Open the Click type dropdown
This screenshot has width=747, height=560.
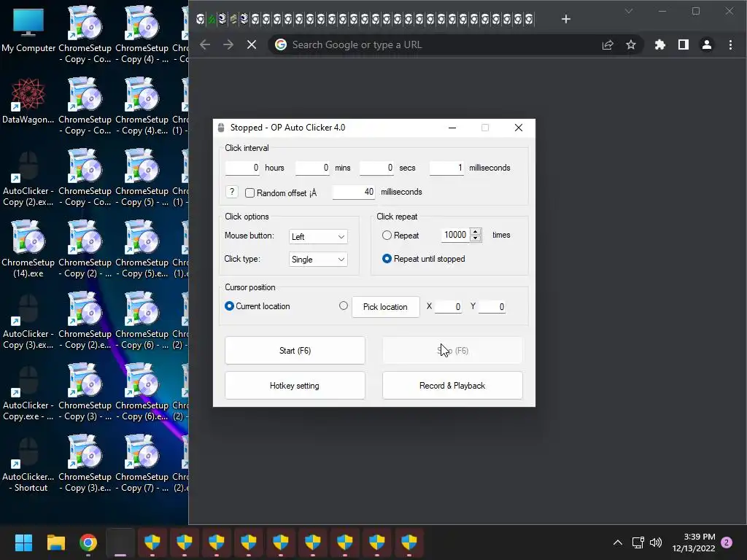(318, 260)
